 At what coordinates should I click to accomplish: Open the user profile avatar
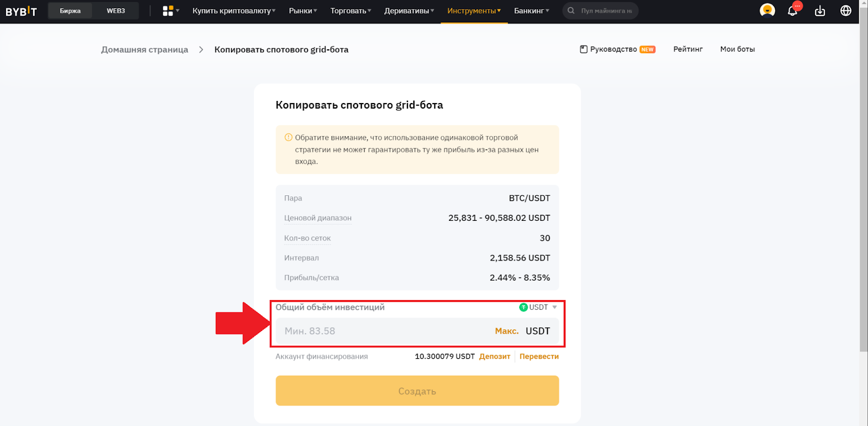coord(767,10)
